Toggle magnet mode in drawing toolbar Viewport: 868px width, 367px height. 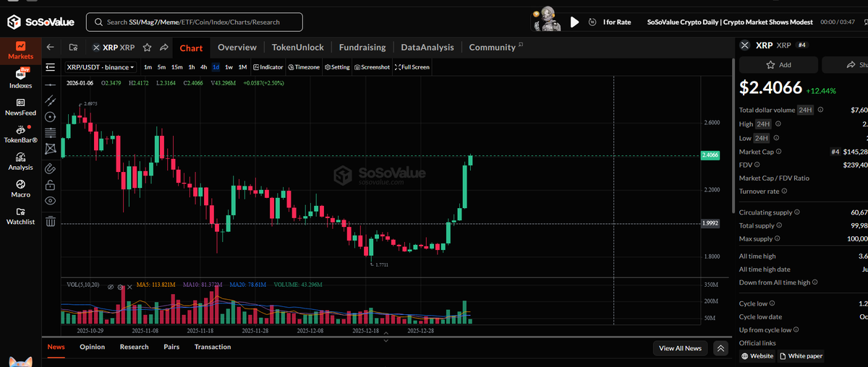click(51, 168)
